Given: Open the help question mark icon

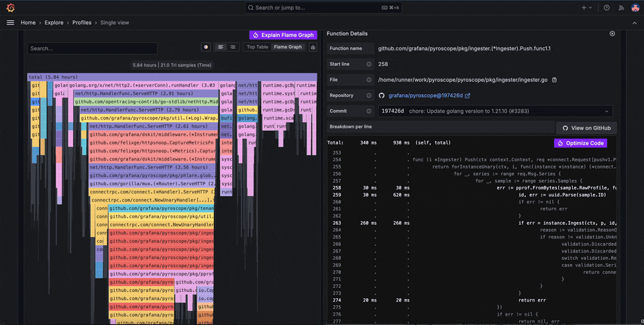Looking at the screenshot, I should coord(606,7).
